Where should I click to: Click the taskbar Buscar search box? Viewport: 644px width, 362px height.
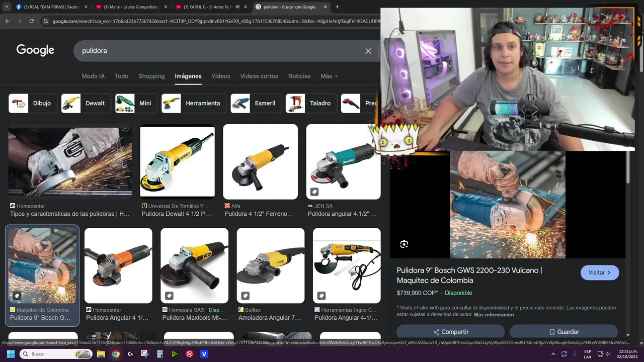point(56,354)
